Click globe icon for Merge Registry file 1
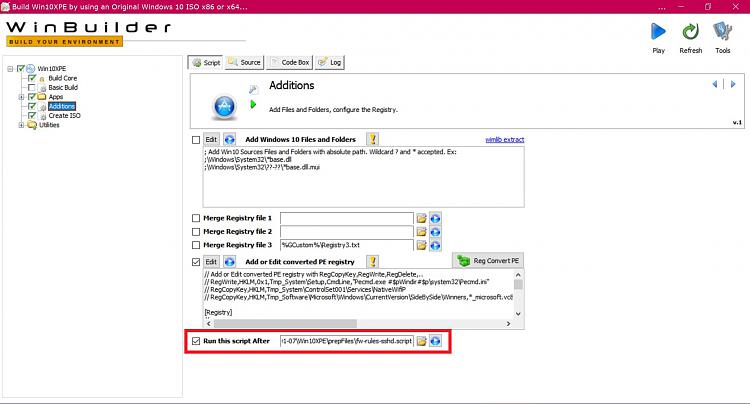The height and width of the screenshot is (404, 750). pyautogui.click(x=435, y=218)
